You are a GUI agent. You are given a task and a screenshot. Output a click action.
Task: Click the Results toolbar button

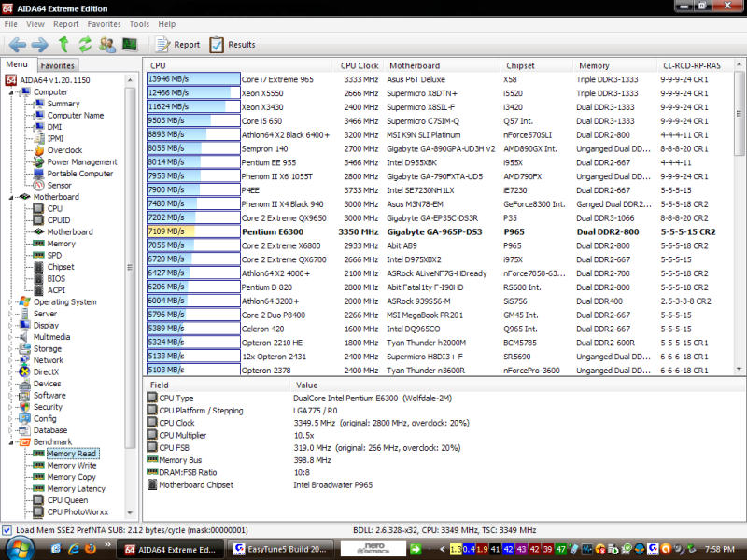pos(233,45)
